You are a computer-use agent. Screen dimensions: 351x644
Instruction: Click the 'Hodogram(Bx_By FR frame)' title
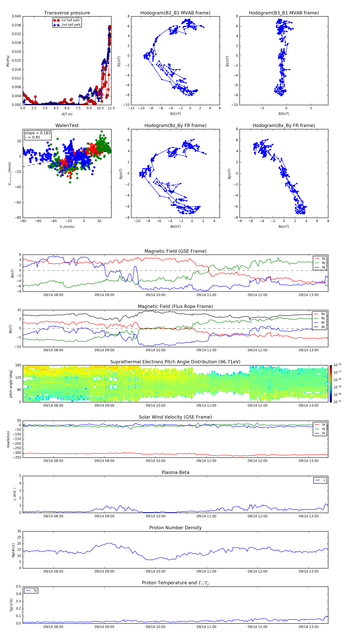(x=284, y=125)
